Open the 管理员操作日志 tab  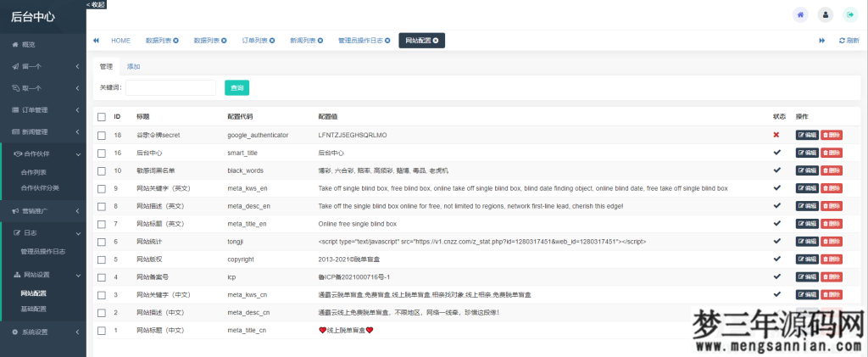point(360,41)
